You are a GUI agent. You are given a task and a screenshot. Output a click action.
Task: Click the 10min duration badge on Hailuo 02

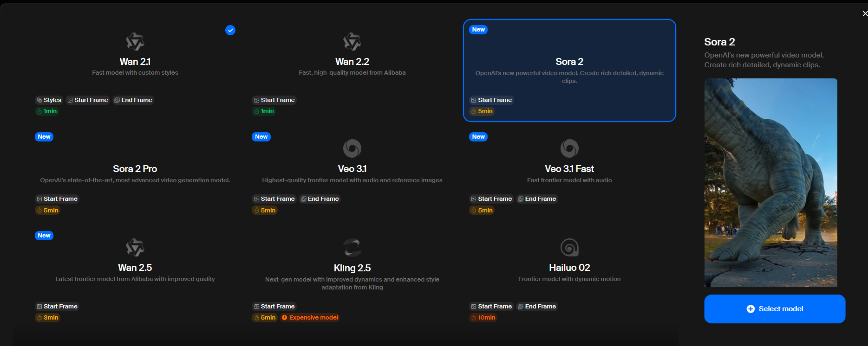click(483, 318)
